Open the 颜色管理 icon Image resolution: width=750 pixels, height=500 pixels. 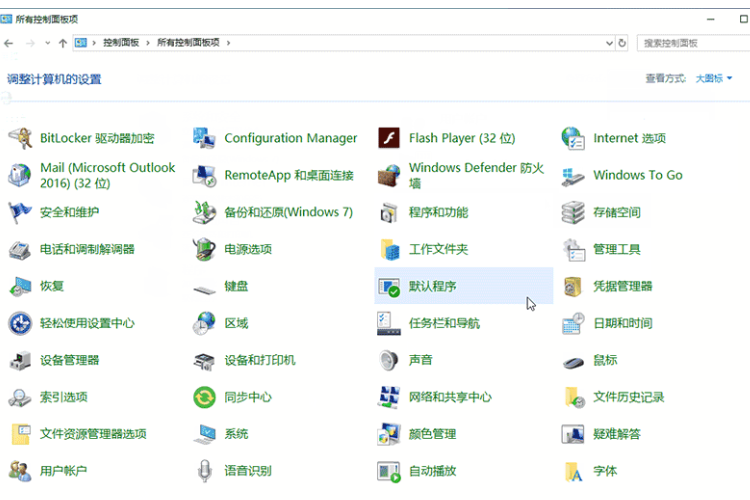[x=389, y=434]
